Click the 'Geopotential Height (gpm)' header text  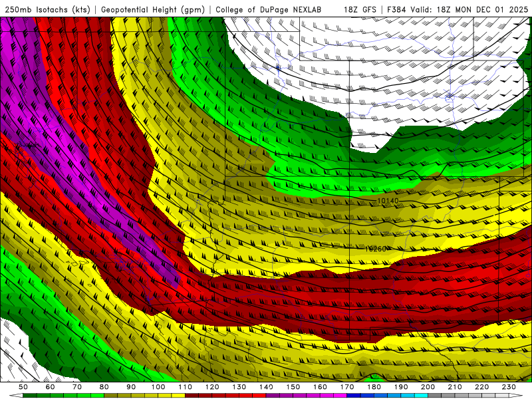tap(153, 10)
